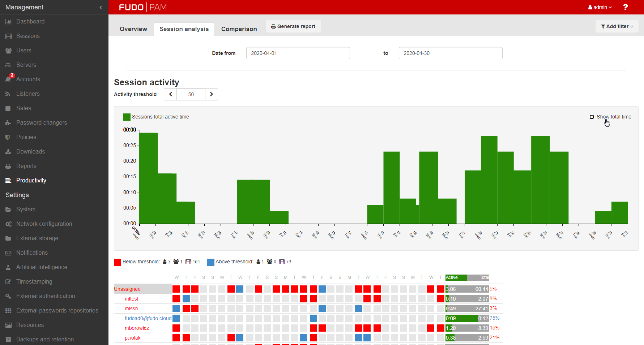Open the admin user dropdown
Viewport: 644px width, 345px height.
pyautogui.click(x=600, y=7)
